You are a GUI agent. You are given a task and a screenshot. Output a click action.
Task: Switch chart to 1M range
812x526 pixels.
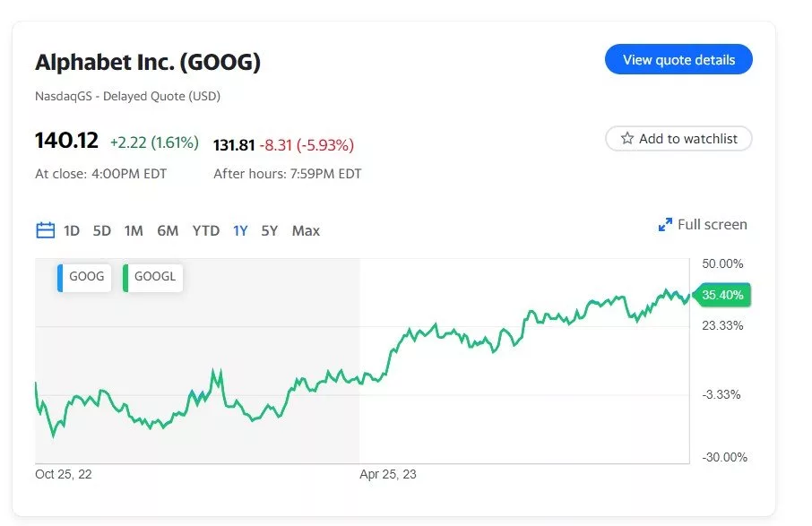pos(134,231)
